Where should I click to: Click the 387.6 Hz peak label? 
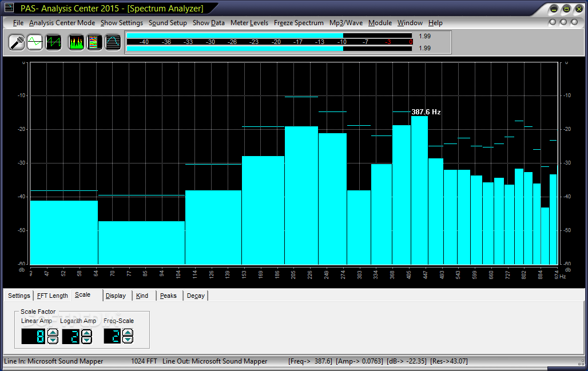point(426,111)
